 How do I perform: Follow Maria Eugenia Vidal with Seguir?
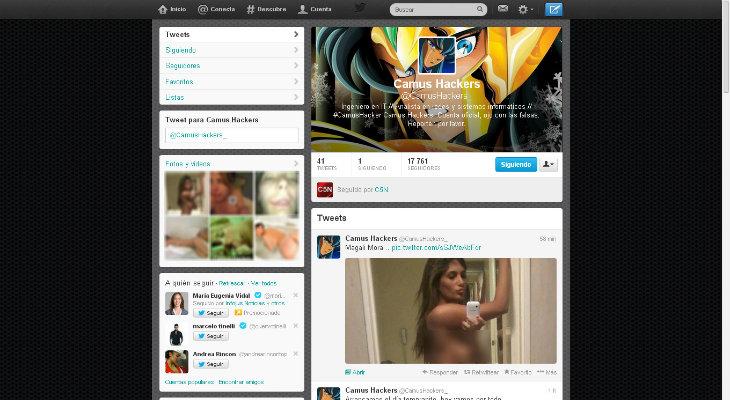pyautogui.click(x=211, y=313)
